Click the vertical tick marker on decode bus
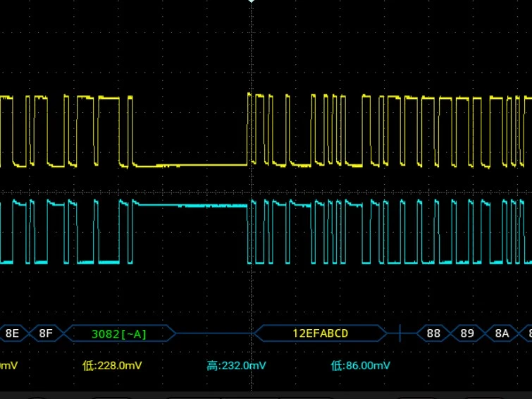The height and width of the screenshot is (399, 532). [400, 333]
